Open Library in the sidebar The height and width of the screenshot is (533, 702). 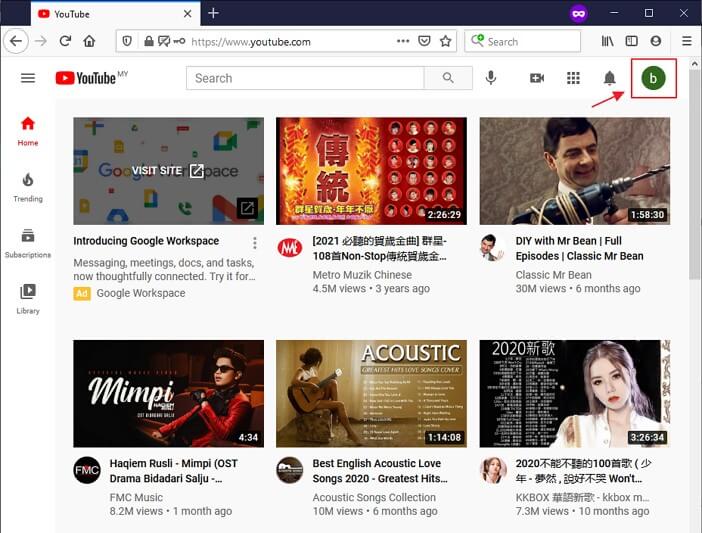28,299
